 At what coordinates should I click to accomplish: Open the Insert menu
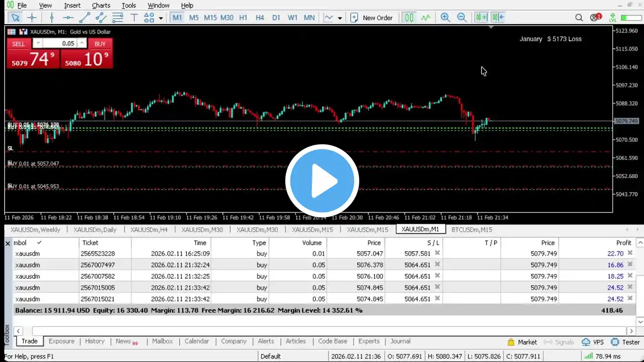click(72, 5)
